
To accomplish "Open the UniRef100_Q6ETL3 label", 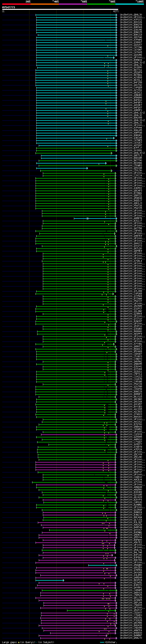I will (x=131, y=156).
